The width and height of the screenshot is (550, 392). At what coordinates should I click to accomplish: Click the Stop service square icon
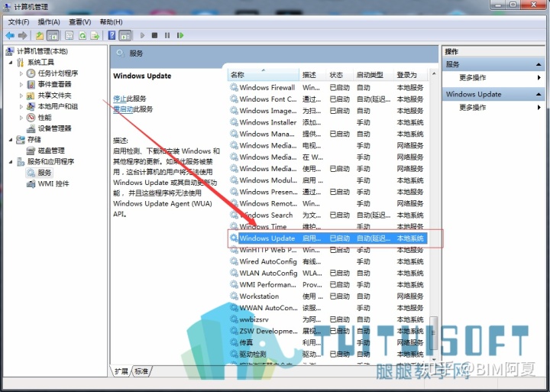(x=154, y=35)
